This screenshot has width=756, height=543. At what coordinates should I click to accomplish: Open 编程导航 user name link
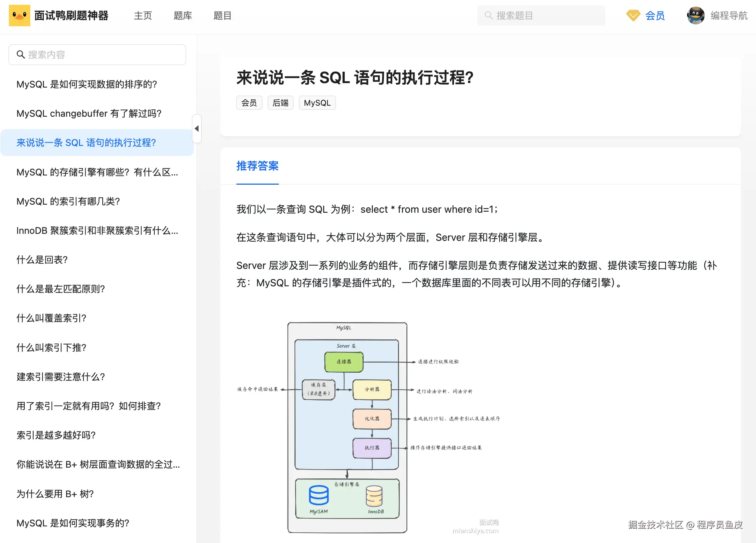729,16
